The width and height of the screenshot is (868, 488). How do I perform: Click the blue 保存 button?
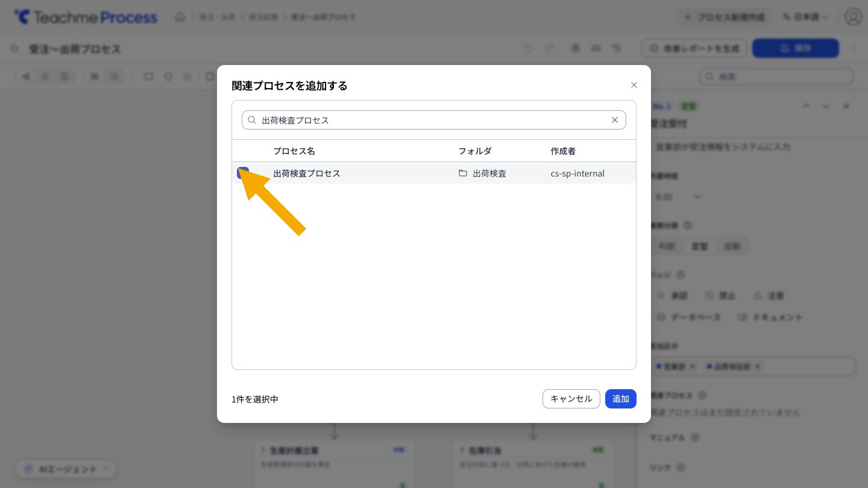(796, 48)
